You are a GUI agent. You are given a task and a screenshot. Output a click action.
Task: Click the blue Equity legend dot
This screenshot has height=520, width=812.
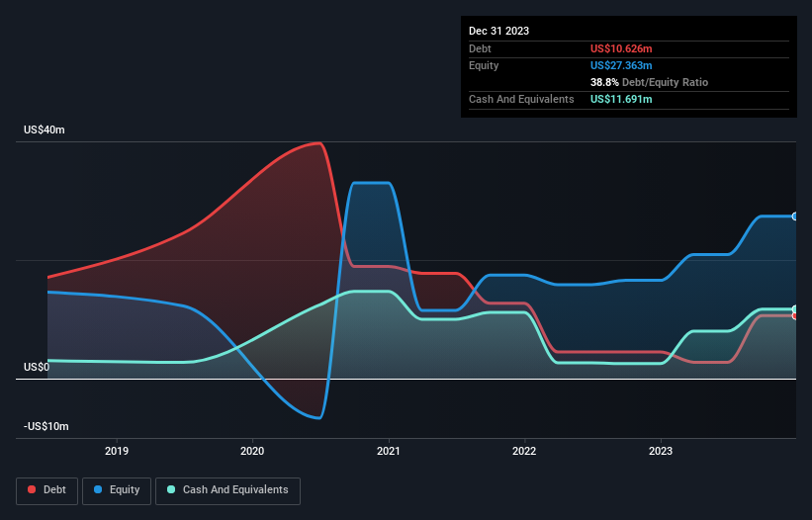[x=98, y=489]
